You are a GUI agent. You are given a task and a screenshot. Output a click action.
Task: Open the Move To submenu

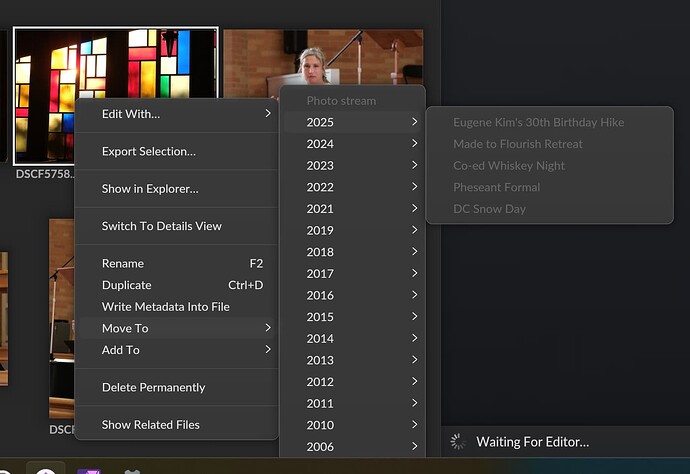(176, 328)
